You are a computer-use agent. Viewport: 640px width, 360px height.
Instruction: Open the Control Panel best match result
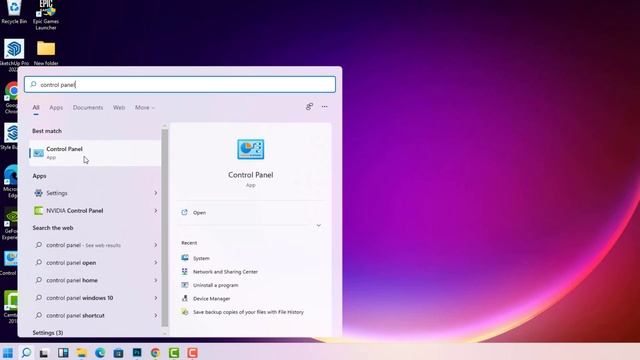[x=95, y=153]
